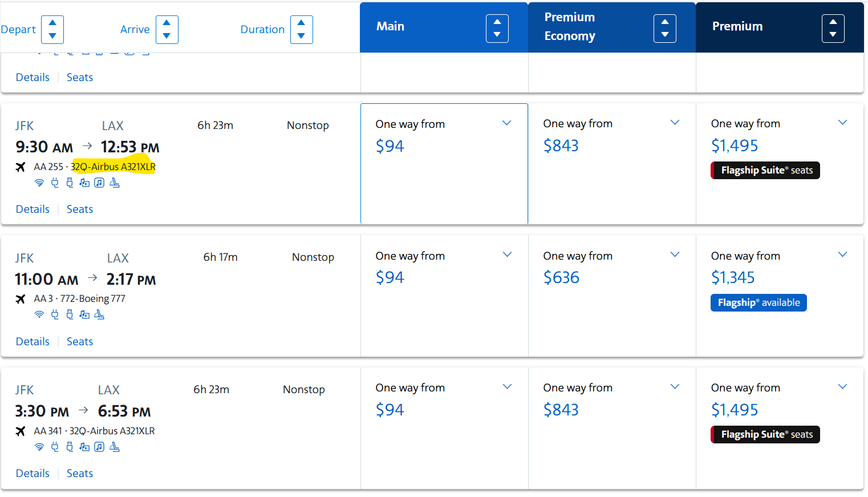
Task: Click the Apple Music icon for AA 341
Action: point(99,447)
